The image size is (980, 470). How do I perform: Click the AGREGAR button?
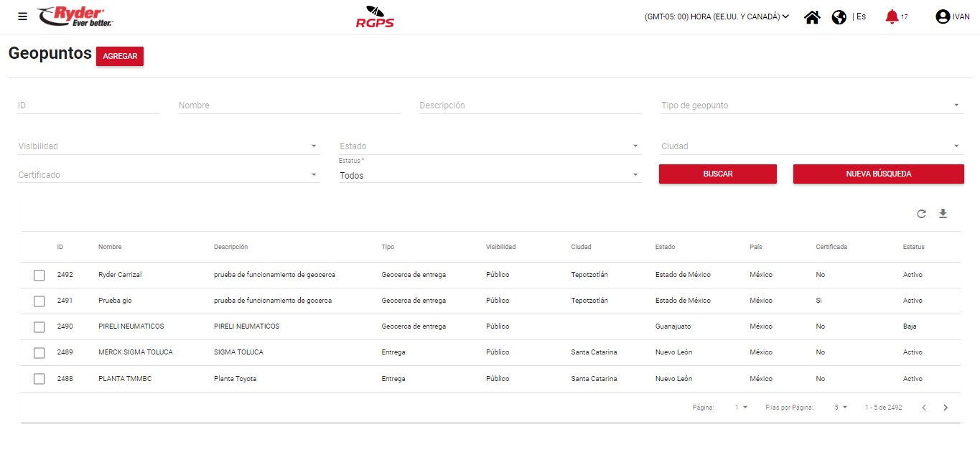pos(120,57)
